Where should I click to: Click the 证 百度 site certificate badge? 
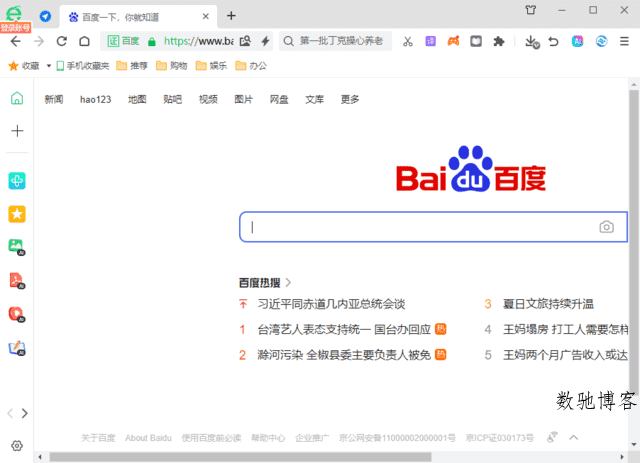123,41
